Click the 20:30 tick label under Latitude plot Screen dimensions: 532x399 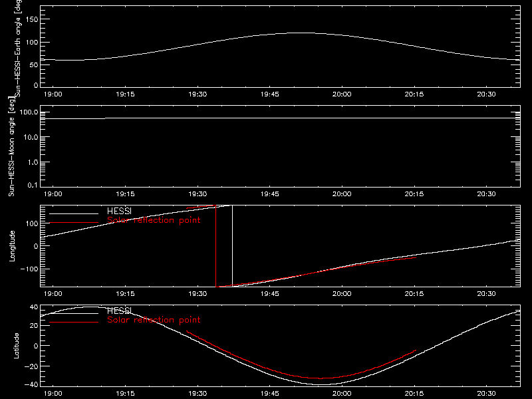pyautogui.click(x=486, y=394)
